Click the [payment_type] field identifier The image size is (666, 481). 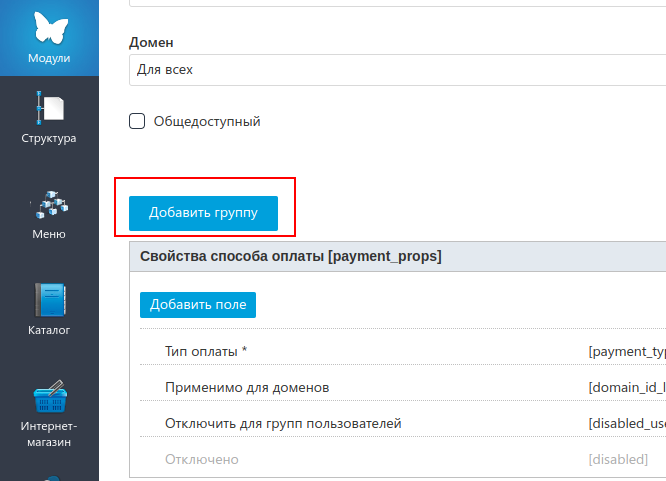coord(627,351)
